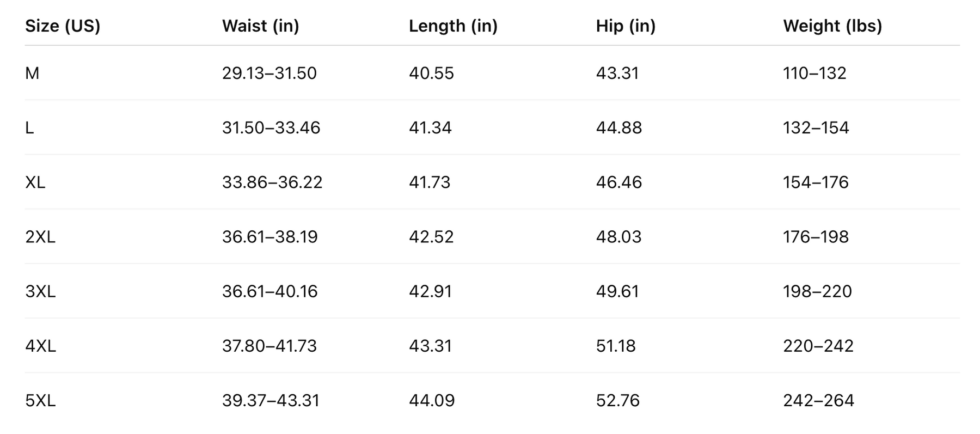Click the Size (US) column header
Image resolution: width=980 pixels, height=434 pixels.
point(63,26)
